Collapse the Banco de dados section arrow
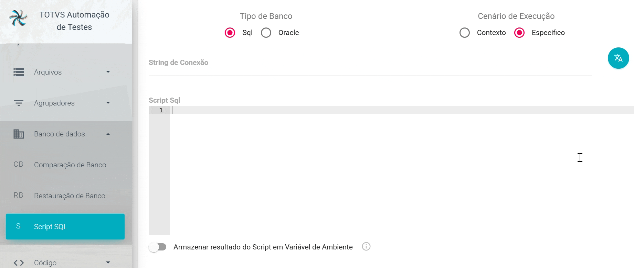 [x=108, y=134]
